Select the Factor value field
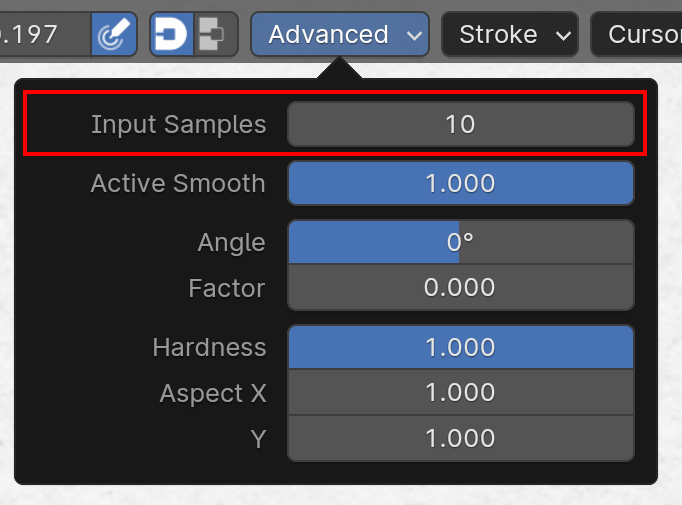This screenshot has width=682, height=505. pos(461,288)
